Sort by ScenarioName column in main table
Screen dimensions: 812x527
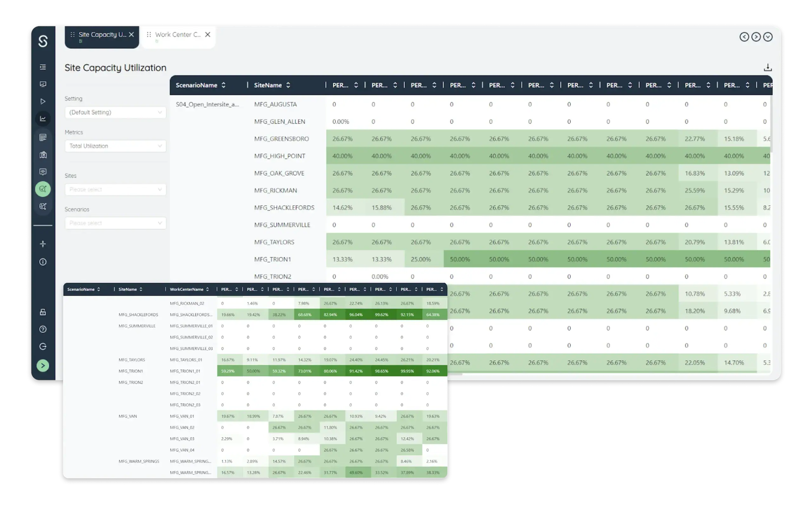click(224, 85)
